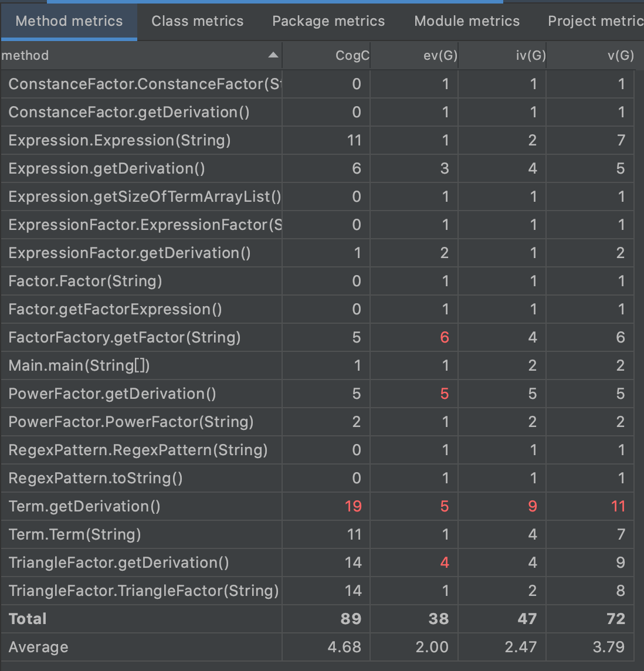
Task: Sort by the ev(G) column header
Action: [440, 56]
